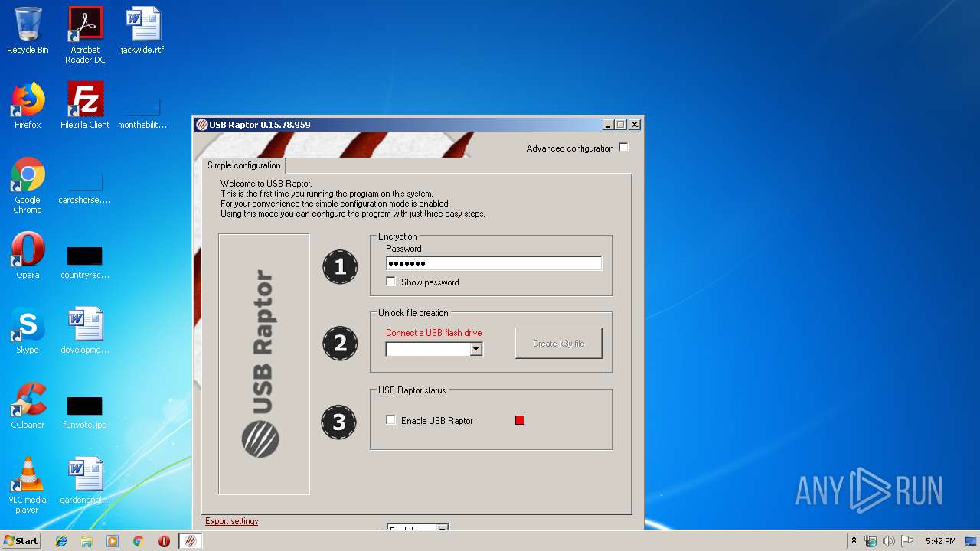980x551 pixels.
Task: Open Windows Explorer folder in taskbar
Action: (87, 541)
